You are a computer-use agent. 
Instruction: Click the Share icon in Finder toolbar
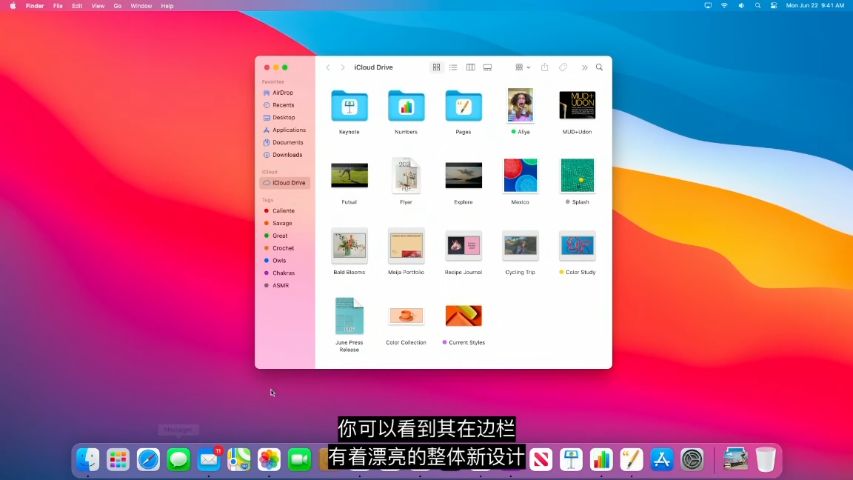(x=545, y=67)
